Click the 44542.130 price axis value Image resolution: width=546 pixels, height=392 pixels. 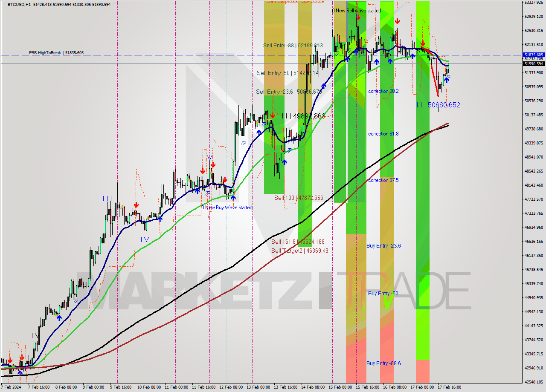[x=534, y=312]
